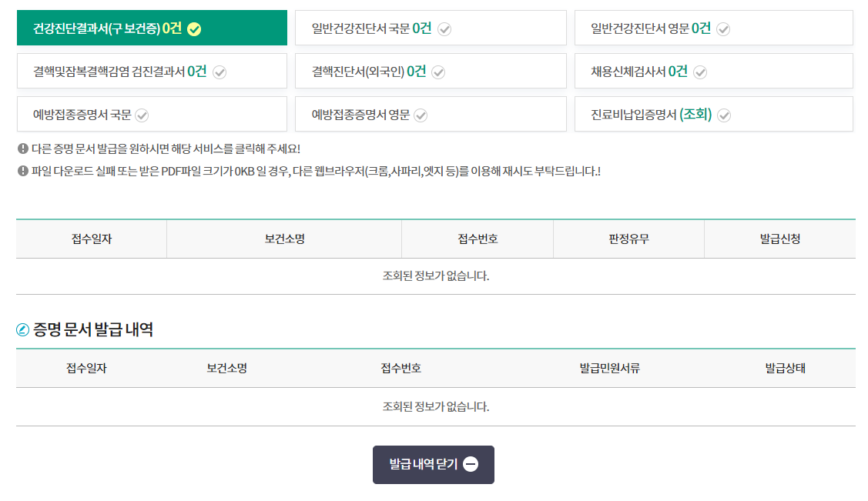
Task: Toggle the check beside 진료비납입증명서
Action: tap(723, 114)
